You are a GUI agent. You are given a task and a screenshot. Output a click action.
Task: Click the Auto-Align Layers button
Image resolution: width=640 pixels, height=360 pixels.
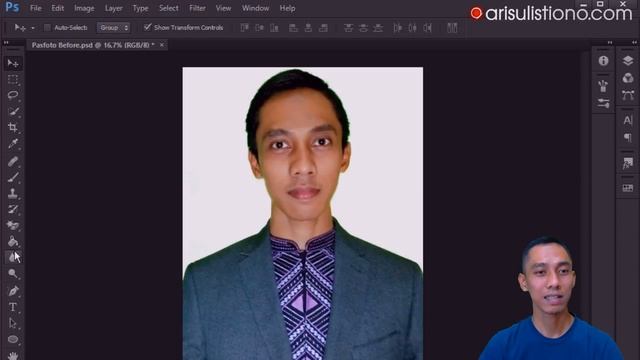452,28
